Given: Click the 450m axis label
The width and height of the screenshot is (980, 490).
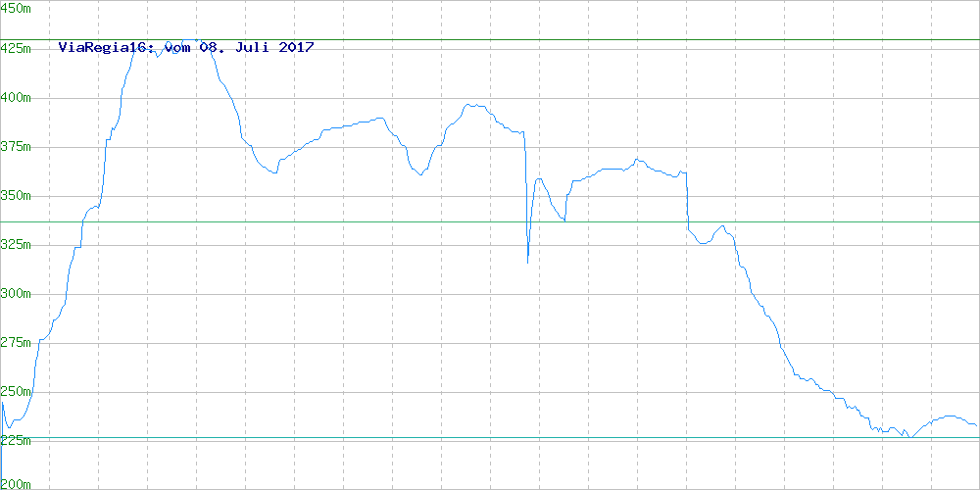Looking at the screenshot, I should [16, 9].
